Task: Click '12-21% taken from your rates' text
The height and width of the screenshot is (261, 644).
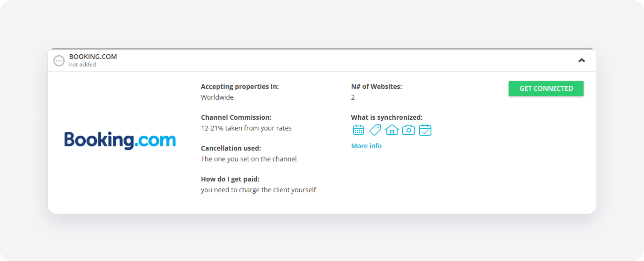Action: pyautogui.click(x=246, y=128)
